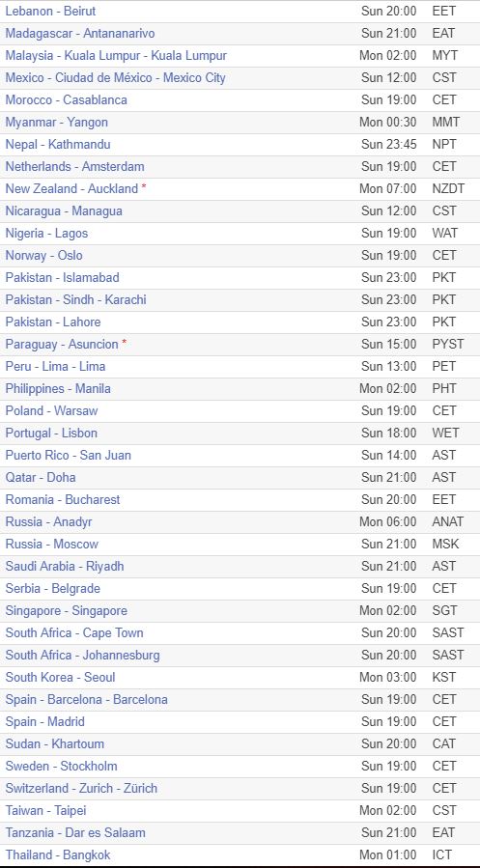Viewport: 480px width, 868px height.
Task: Click Puerto Rico - San Juan link
Action: (69, 455)
